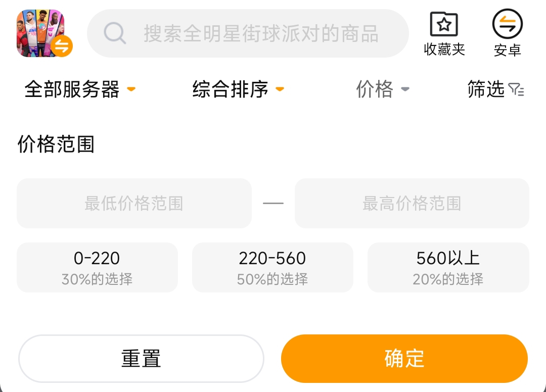Choose the 220-560 price range option
Image resolution: width=546 pixels, height=392 pixels.
(272, 267)
